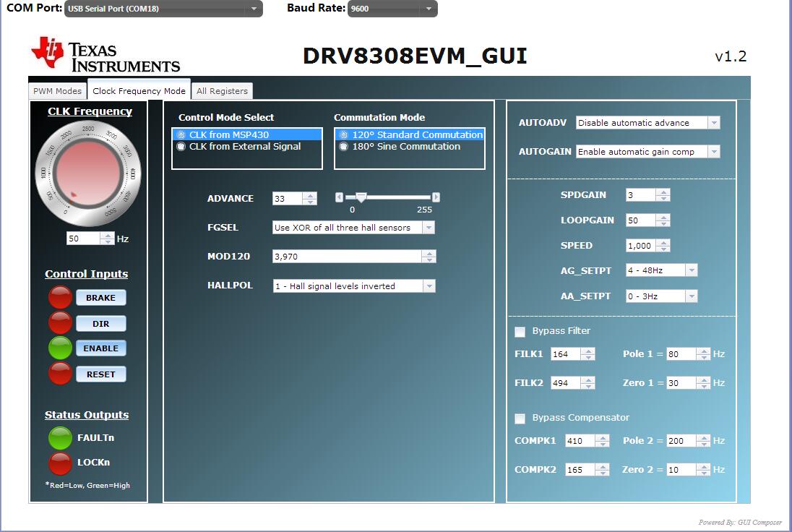The height and width of the screenshot is (532, 792).
Task: Switch to the PWM Modes tab
Action: point(57,91)
